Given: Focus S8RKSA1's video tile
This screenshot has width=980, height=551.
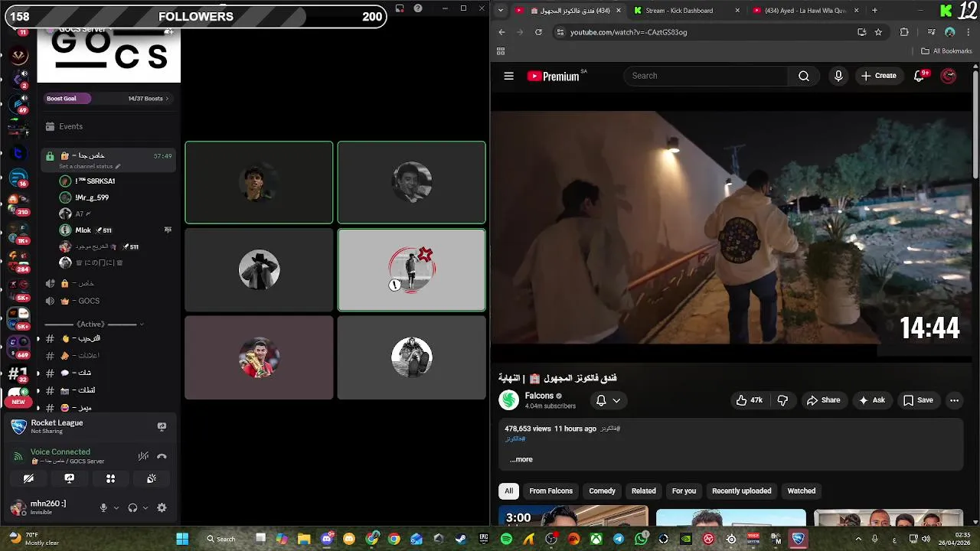Looking at the screenshot, I should (x=259, y=182).
